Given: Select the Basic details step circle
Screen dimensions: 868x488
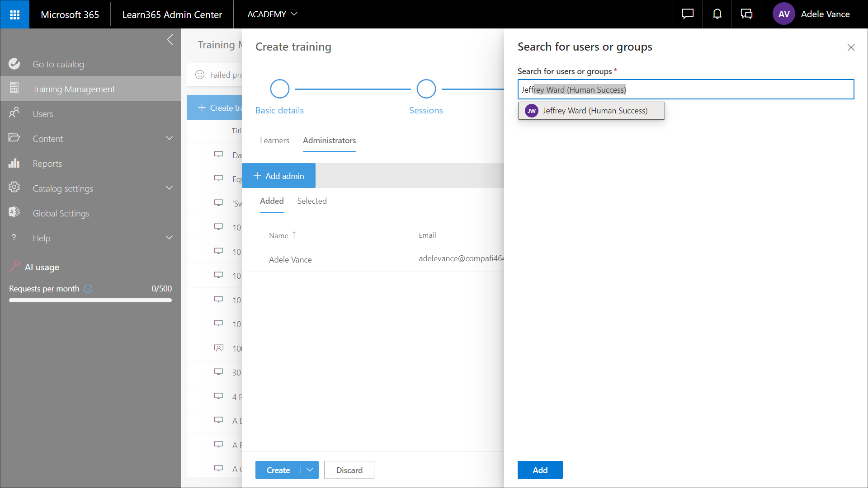Looking at the screenshot, I should pyautogui.click(x=279, y=89).
